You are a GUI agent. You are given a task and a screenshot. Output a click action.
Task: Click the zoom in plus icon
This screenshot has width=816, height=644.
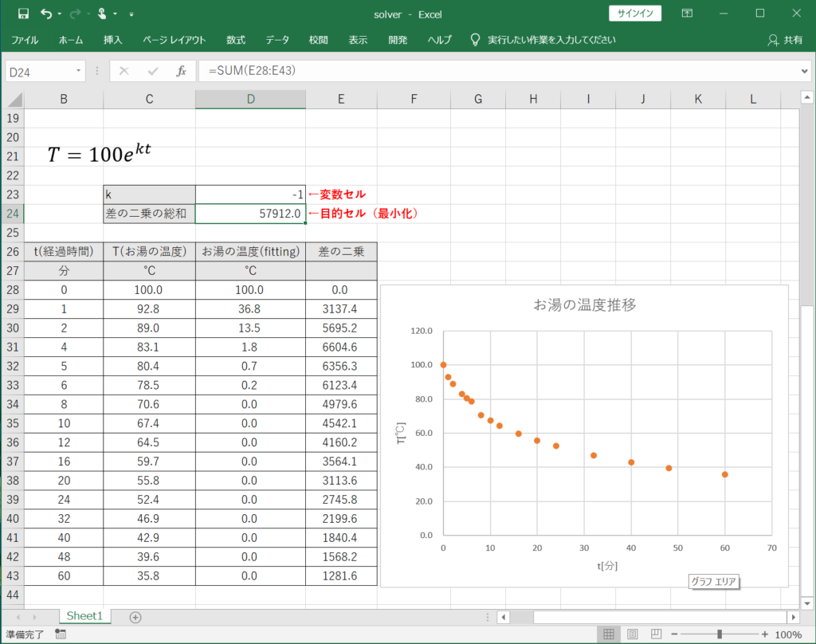[765, 634]
